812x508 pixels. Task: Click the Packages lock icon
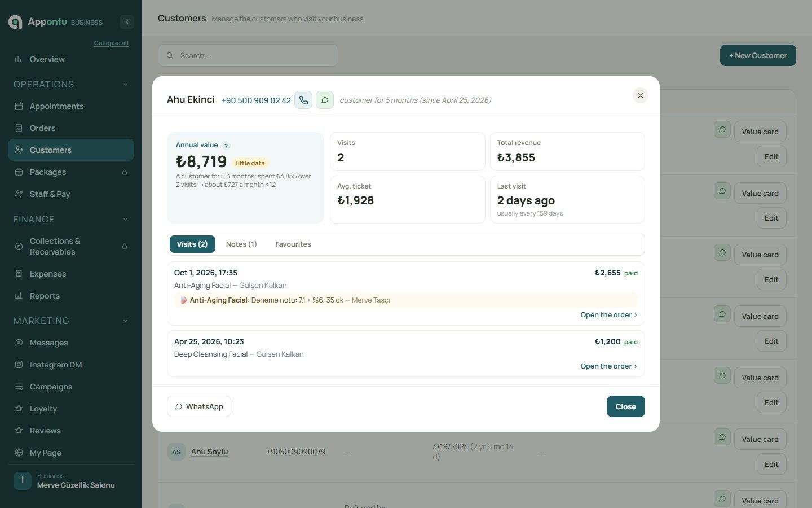pos(125,172)
